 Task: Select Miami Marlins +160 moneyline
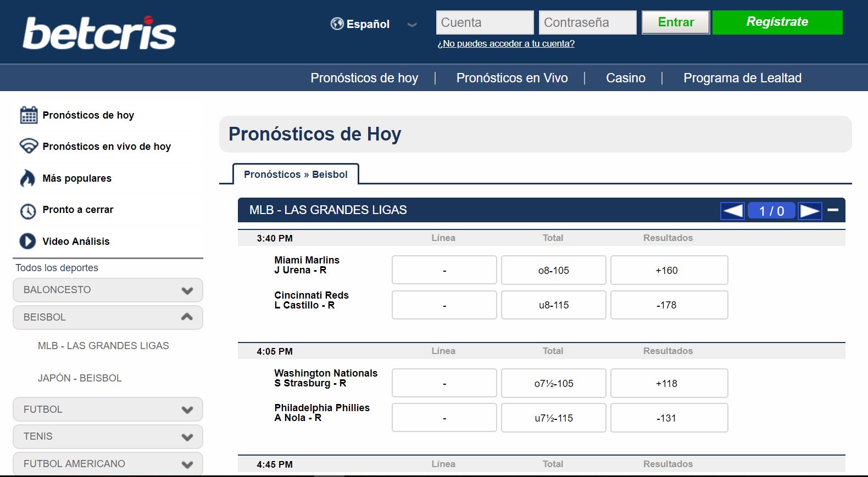tap(669, 270)
